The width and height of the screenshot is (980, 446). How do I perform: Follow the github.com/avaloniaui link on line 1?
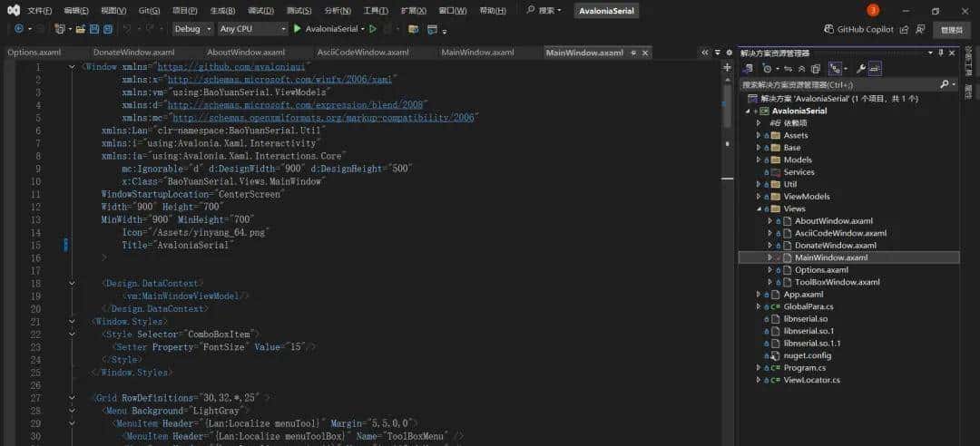click(230, 67)
